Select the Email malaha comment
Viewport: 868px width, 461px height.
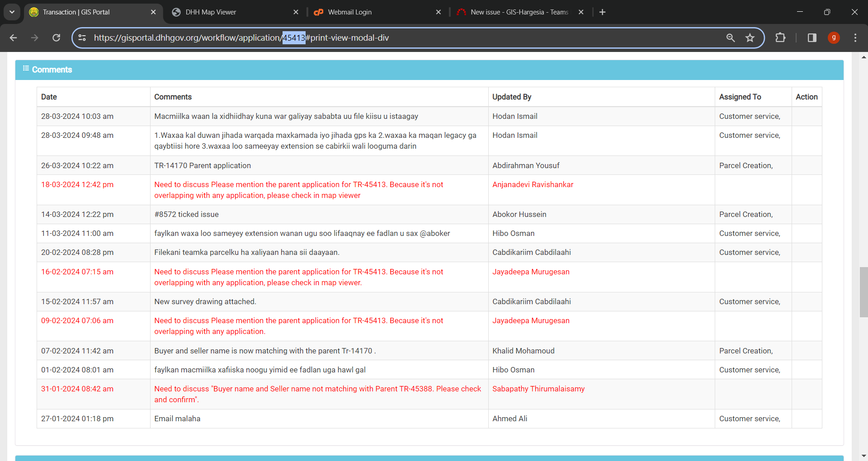point(177,419)
